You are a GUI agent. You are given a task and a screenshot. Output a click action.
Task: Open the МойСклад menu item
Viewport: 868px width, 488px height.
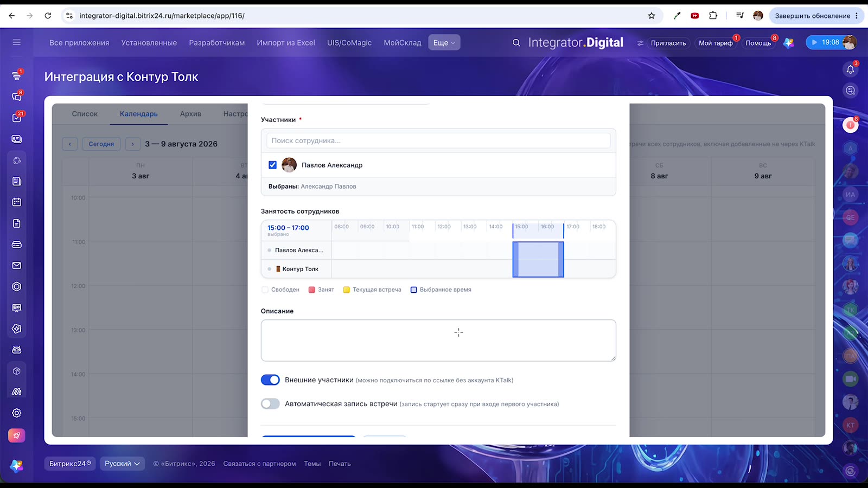pos(403,43)
